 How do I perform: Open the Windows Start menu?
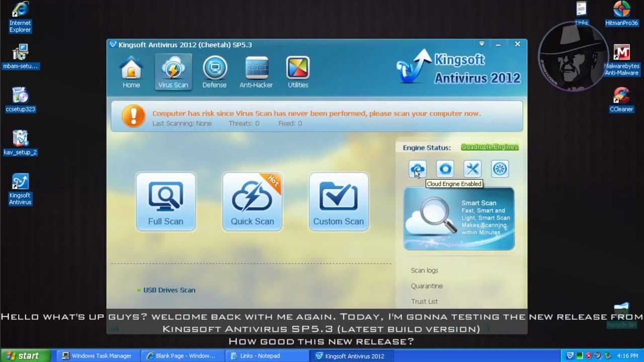(x=25, y=355)
